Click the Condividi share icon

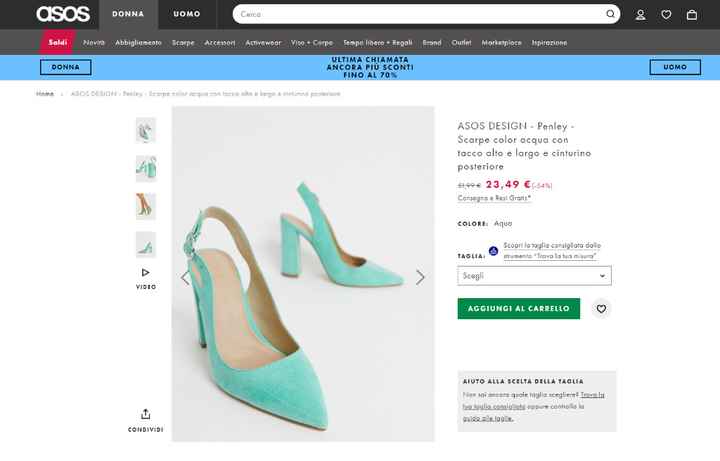pyautogui.click(x=146, y=414)
